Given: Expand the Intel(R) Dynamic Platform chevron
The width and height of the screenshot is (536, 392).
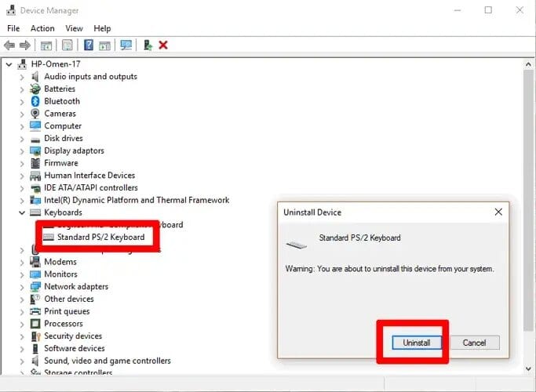Looking at the screenshot, I should point(22,201).
